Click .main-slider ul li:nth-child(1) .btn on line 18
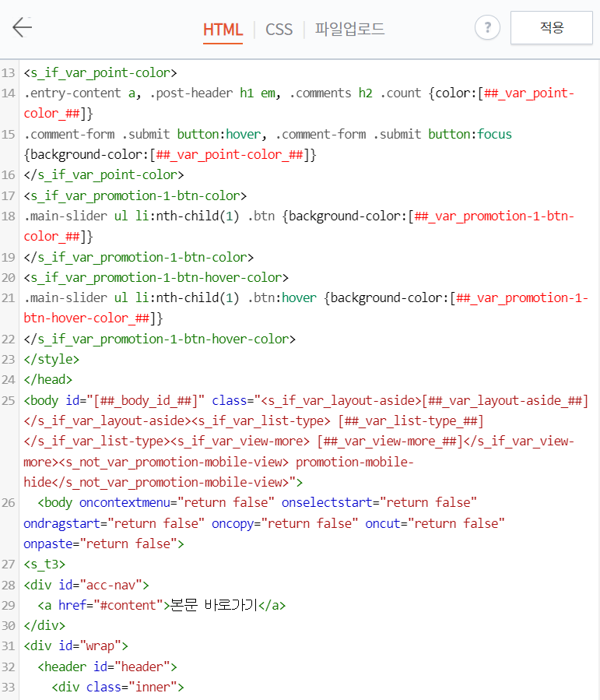The image size is (600, 700). pos(149,216)
